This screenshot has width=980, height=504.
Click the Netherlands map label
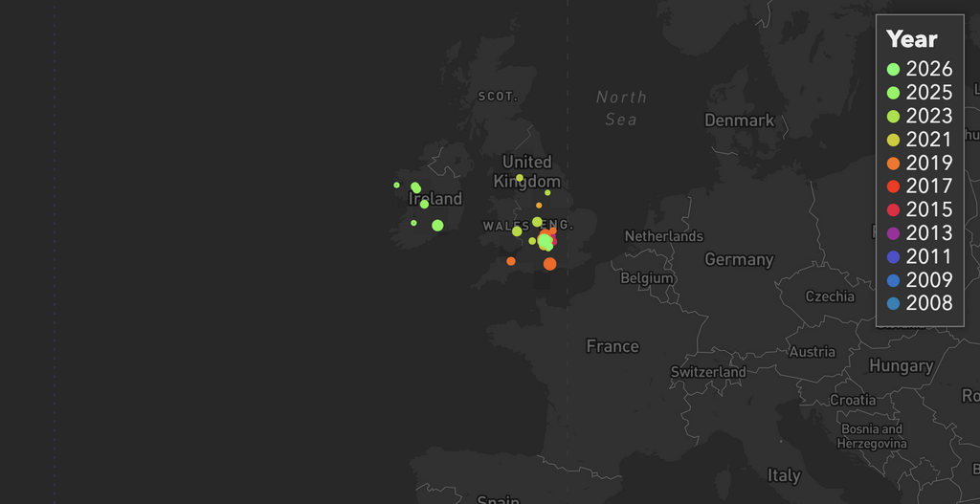pos(664,237)
